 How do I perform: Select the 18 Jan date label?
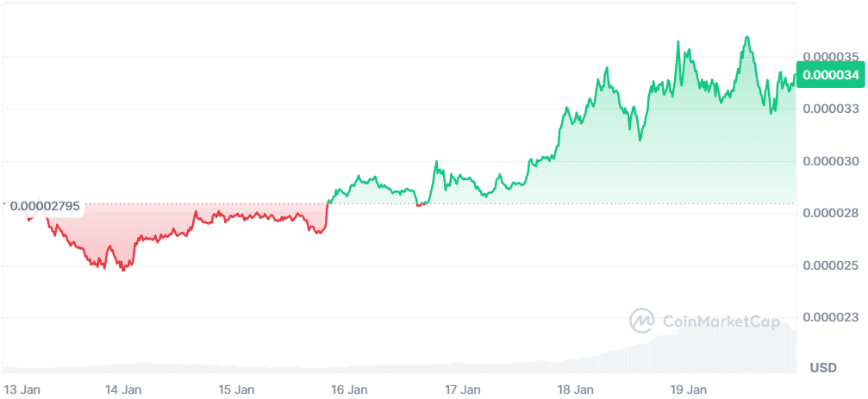(x=575, y=390)
